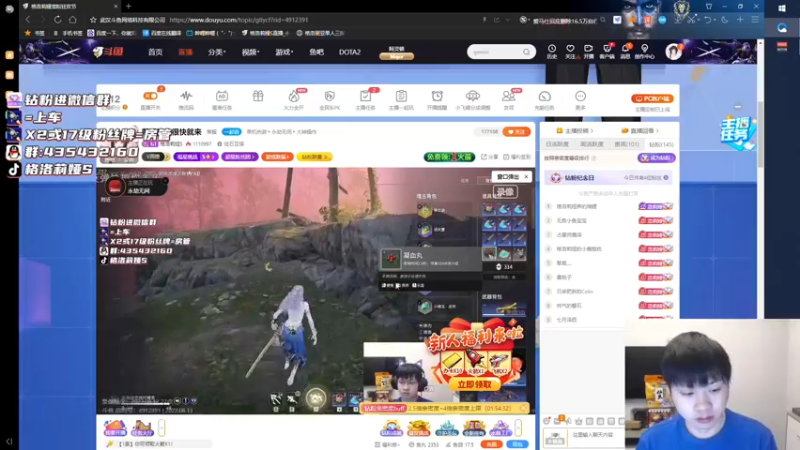The height and width of the screenshot is (450, 800).
Task: Switch to 日活跃度 daily ranking tab
Action: point(557,144)
